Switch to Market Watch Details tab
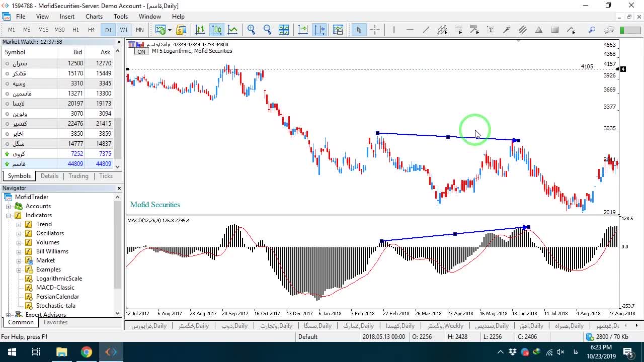This screenshot has height=362, width=644. [x=49, y=176]
